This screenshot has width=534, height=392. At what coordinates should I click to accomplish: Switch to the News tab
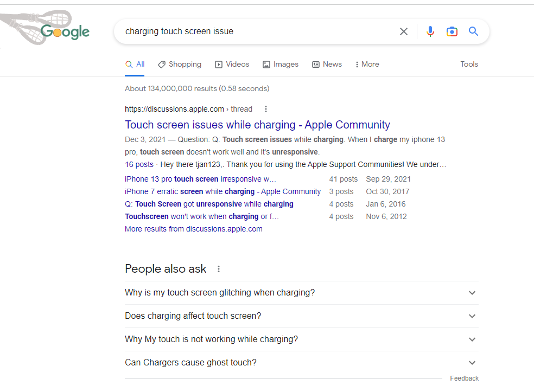tap(327, 65)
